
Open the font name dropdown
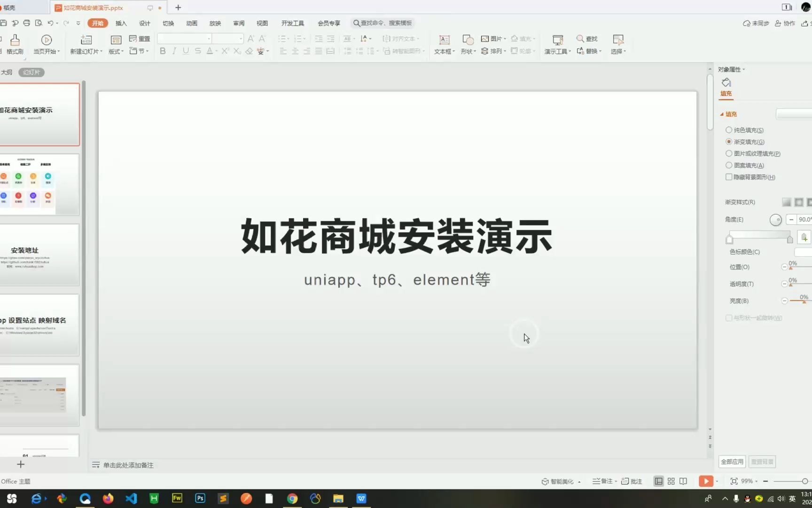[209, 39]
